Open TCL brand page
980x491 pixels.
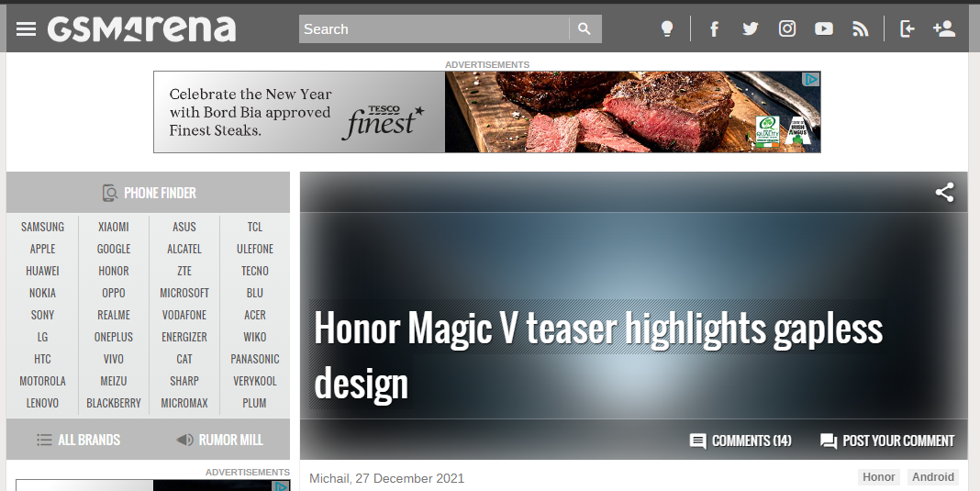(x=255, y=227)
